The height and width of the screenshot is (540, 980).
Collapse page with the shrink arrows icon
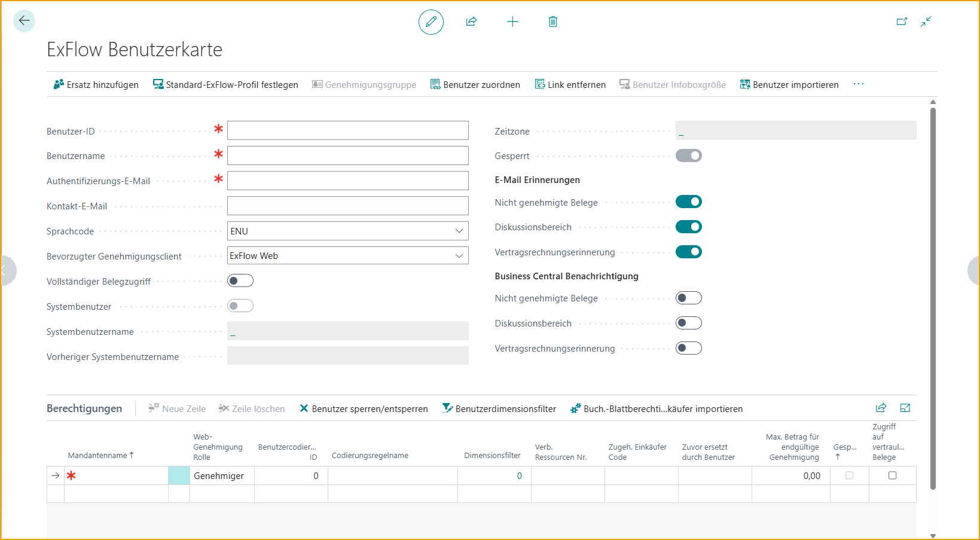(926, 22)
